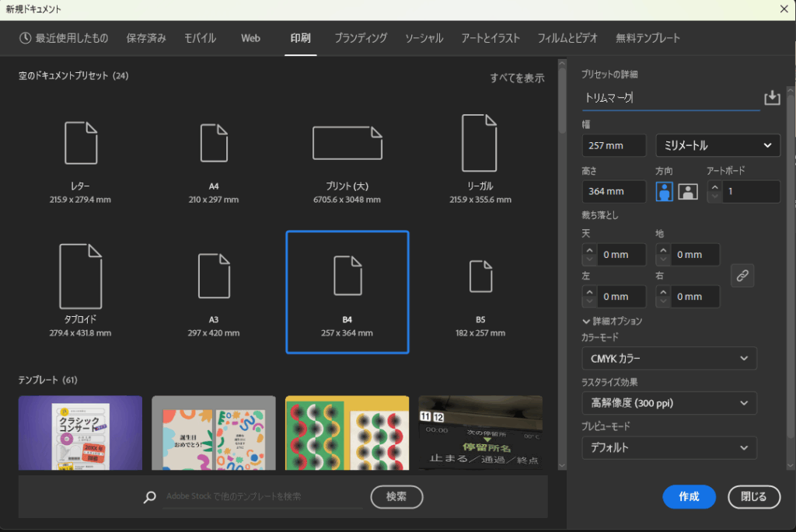Image resolution: width=796 pixels, height=532 pixels.
Task: Select the B5 preset icon
Action: coord(480,276)
